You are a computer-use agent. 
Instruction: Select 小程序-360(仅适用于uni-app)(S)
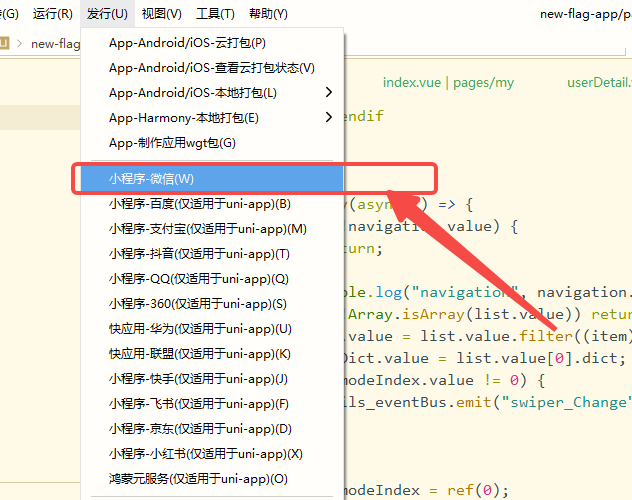[x=212, y=304]
